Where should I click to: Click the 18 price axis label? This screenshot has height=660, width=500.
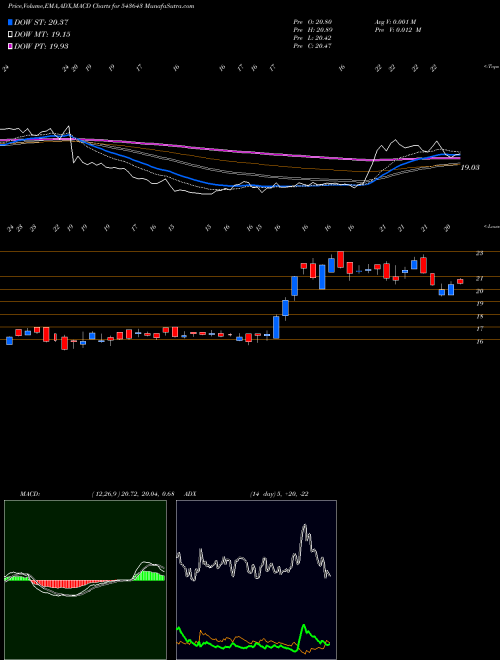[x=479, y=316]
